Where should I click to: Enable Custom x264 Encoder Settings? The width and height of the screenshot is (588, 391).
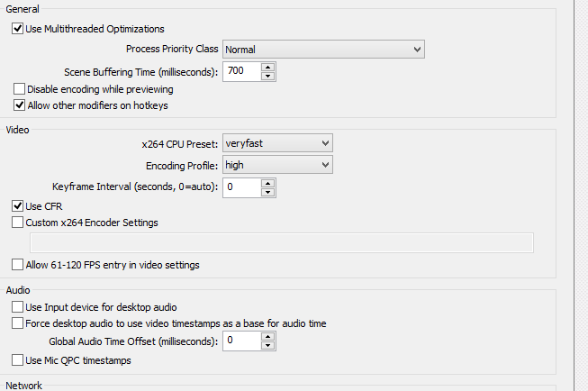[18, 223]
